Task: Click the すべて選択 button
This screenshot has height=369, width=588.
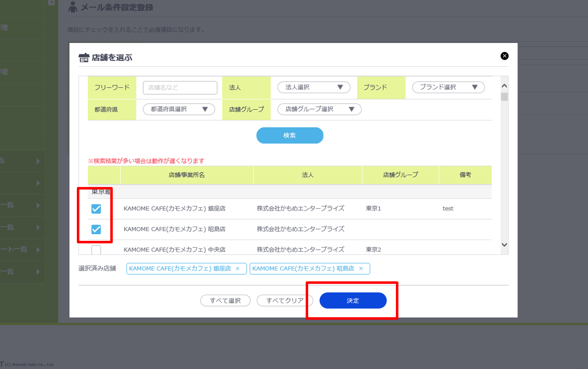Action: click(x=225, y=301)
